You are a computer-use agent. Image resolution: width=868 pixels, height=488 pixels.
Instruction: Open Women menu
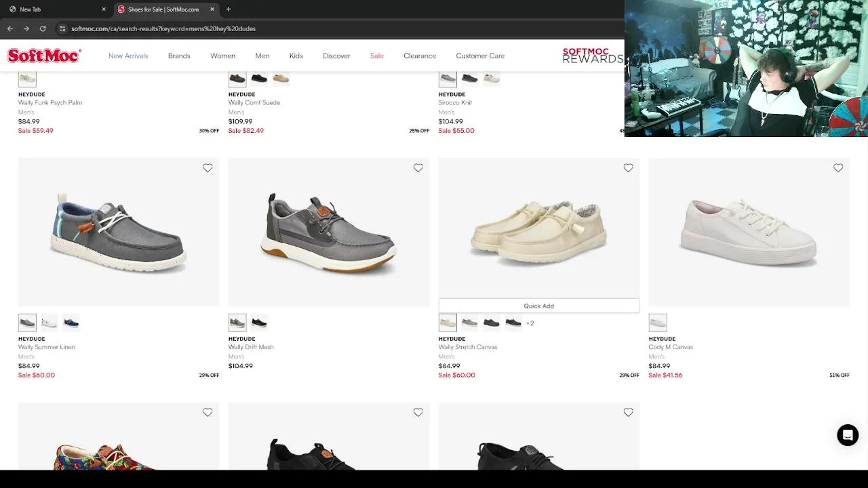click(222, 56)
